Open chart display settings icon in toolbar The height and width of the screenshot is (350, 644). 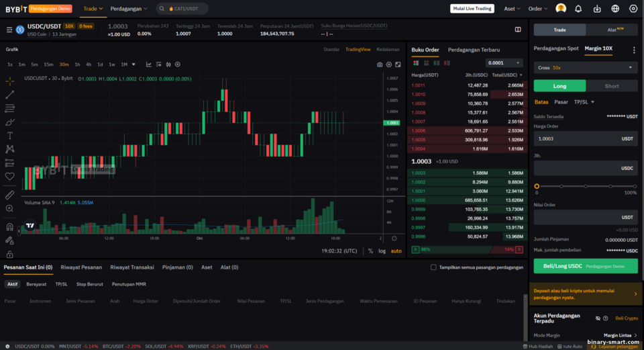(158, 64)
